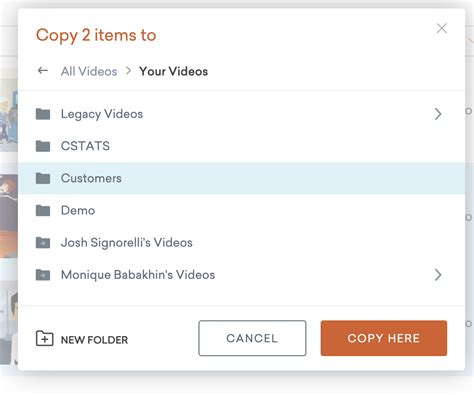Create a folder via NEW FOLDER label
The width and height of the screenshot is (474, 395).
[x=94, y=340]
